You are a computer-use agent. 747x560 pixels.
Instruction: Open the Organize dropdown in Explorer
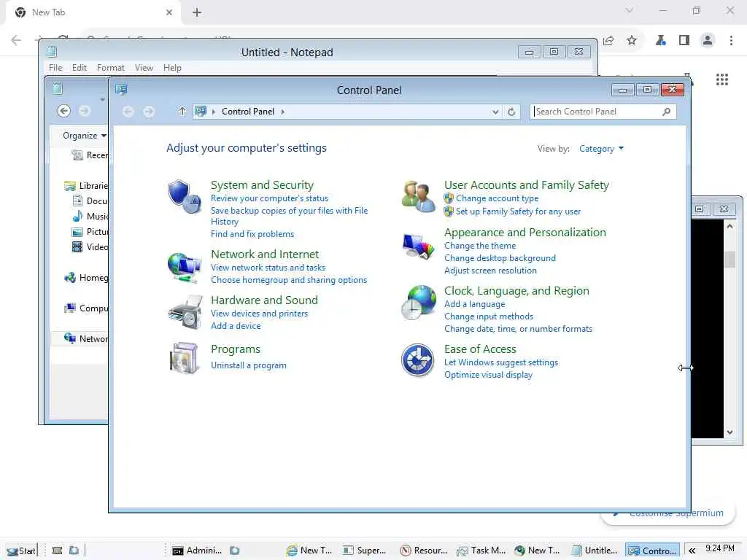[x=85, y=136]
